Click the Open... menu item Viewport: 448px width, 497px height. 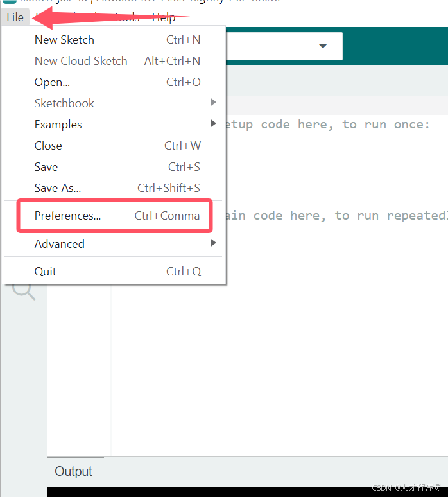[x=114, y=82]
